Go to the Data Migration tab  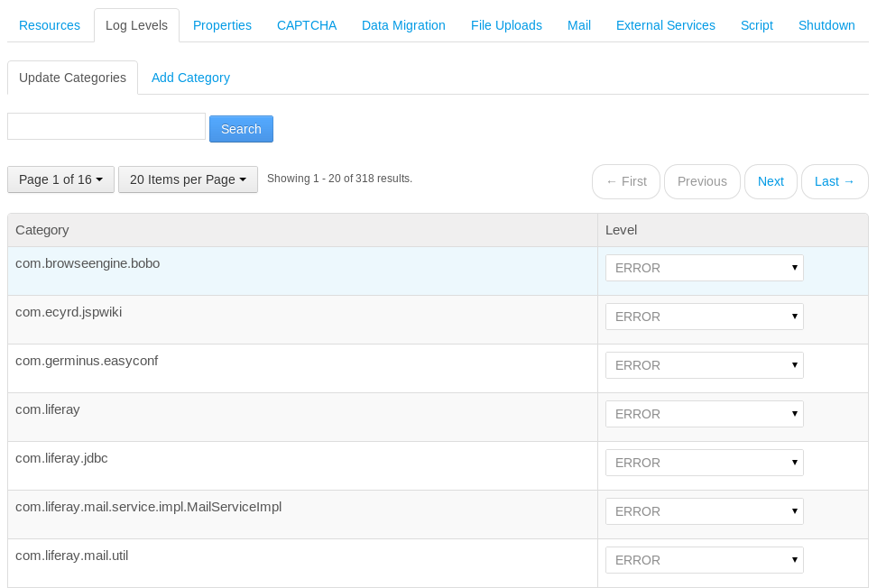(403, 26)
